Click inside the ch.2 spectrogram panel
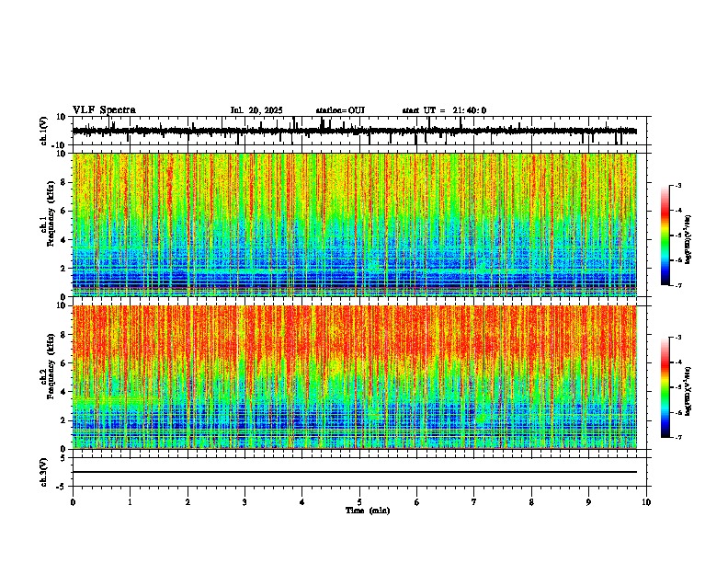This screenshot has width=728, height=563. click(x=354, y=377)
